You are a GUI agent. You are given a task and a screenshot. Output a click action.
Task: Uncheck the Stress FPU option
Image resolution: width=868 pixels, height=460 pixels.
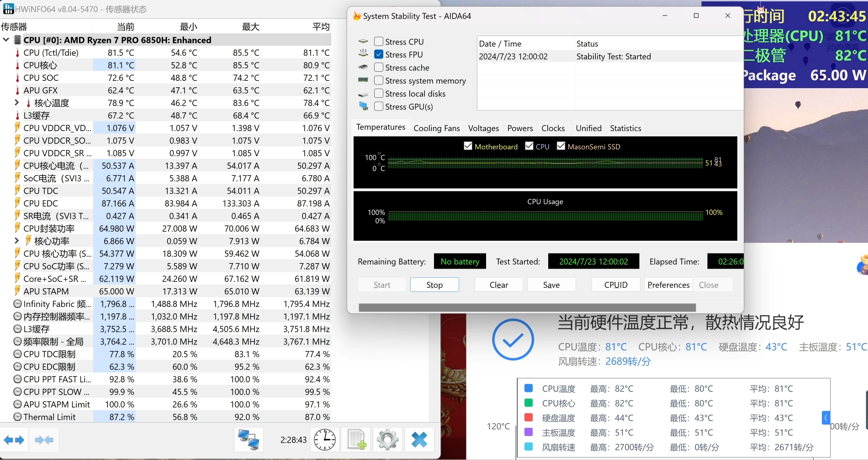tap(379, 54)
